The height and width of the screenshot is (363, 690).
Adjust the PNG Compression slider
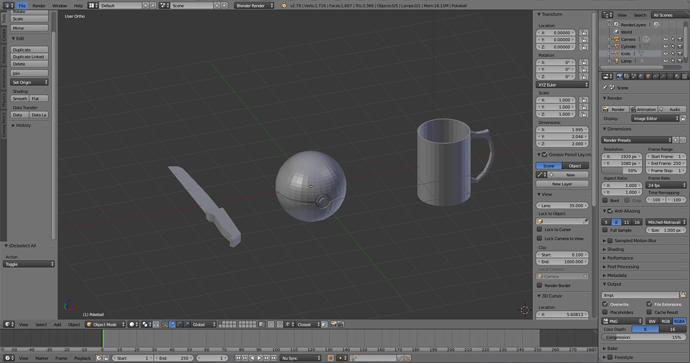point(644,337)
